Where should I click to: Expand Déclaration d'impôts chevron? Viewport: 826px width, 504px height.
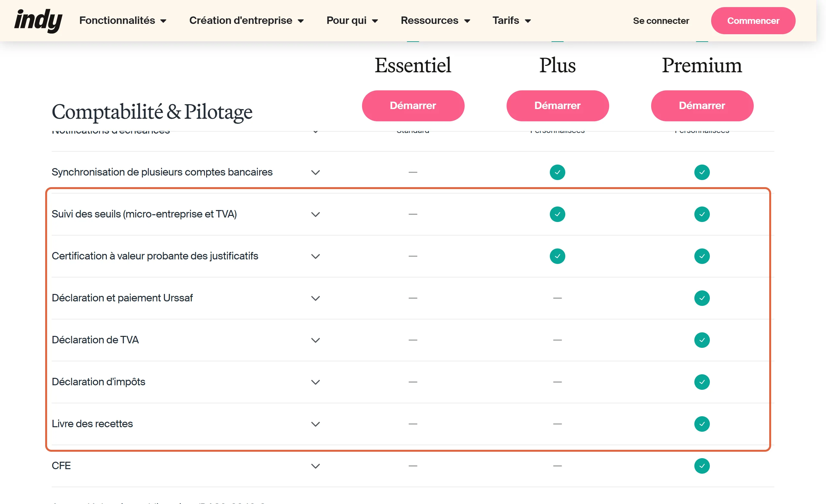tap(316, 382)
